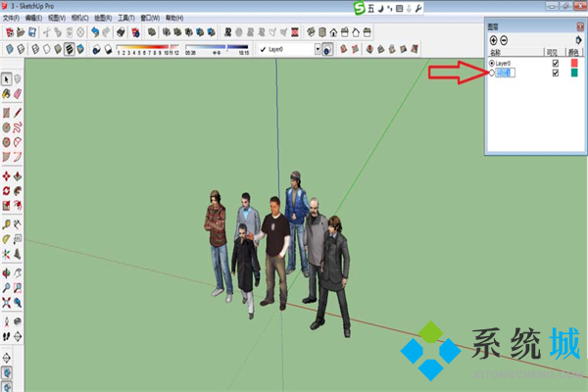Open the 窗口(W) menu
This screenshot has width=588, height=392.
click(x=150, y=18)
